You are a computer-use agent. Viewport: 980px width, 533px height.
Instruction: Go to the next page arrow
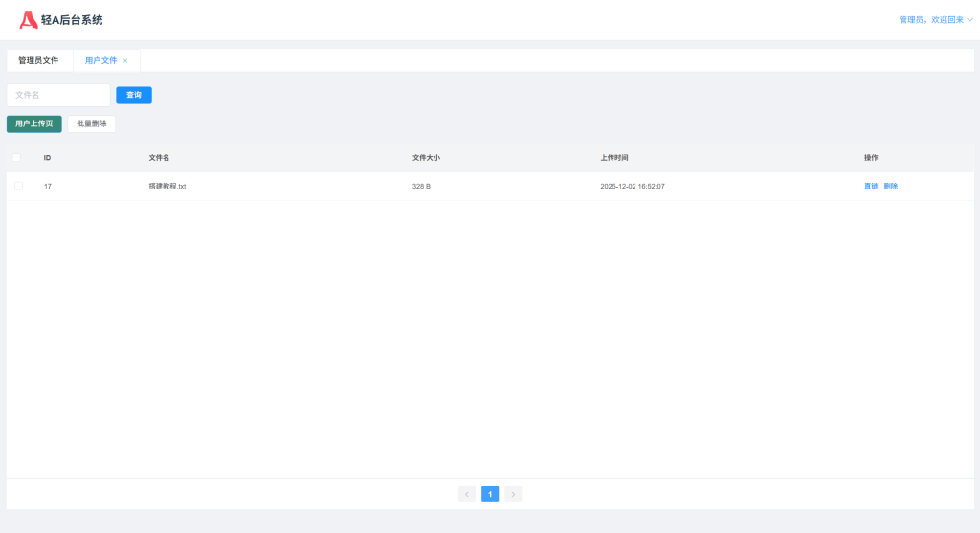pos(513,494)
